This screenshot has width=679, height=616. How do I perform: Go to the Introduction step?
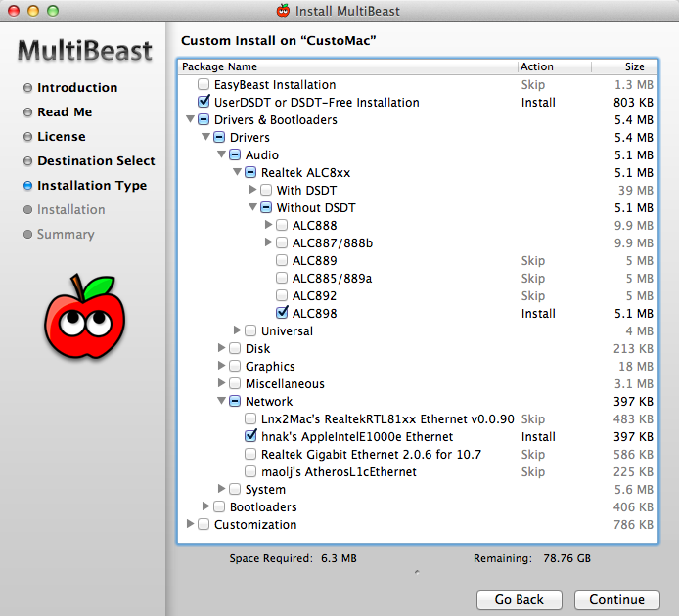coord(77,87)
